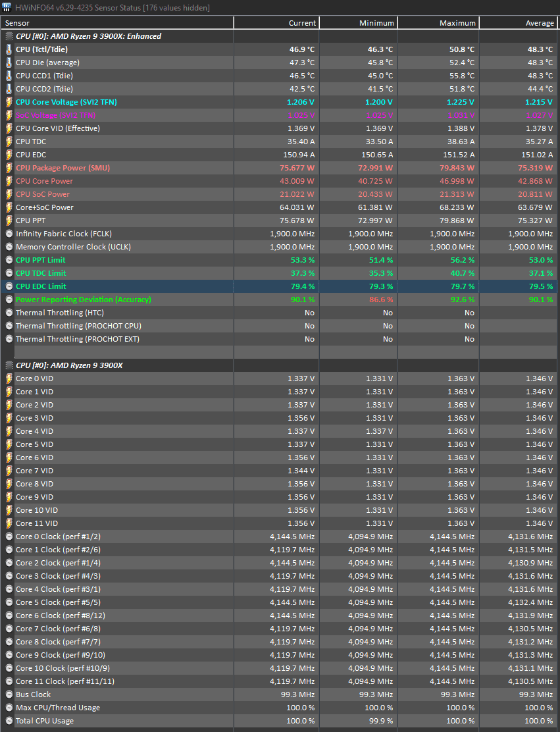Image resolution: width=560 pixels, height=732 pixels.
Task: Select the "Core 10 VID" row label
Action: pyautogui.click(x=37, y=510)
